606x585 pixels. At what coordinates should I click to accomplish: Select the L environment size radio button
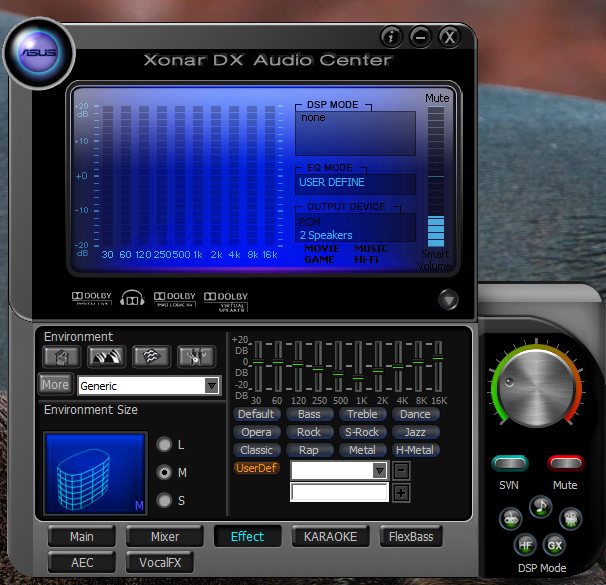click(x=164, y=444)
